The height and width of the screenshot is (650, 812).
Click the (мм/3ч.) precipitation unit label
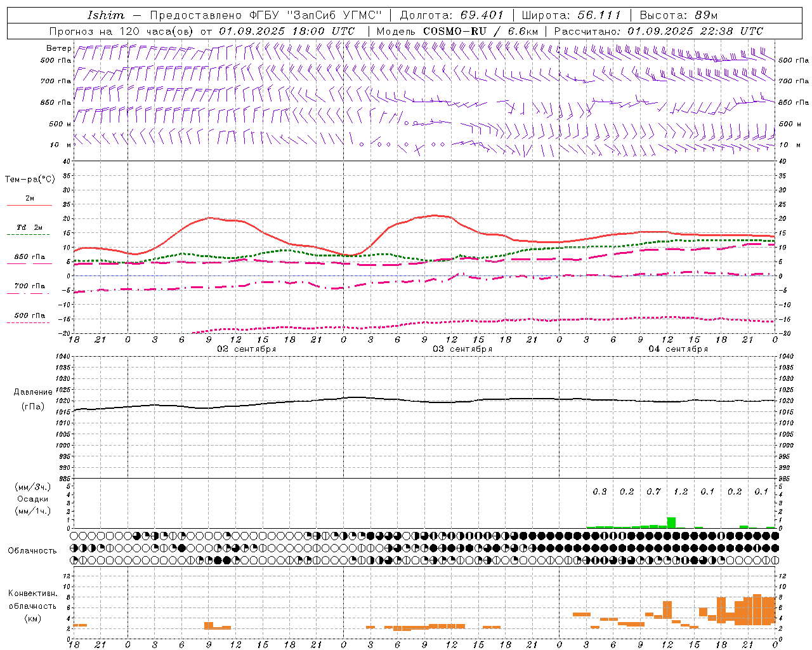[x=33, y=487]
